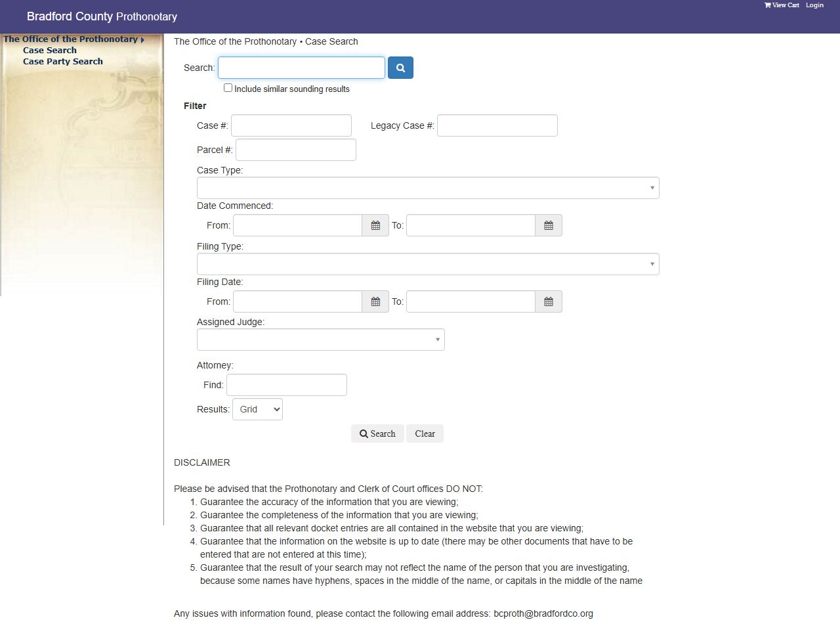This screenshot has height=620, width=840.
Task: Toggle Include similar sounding results checkbox
Action: (228, 87)
